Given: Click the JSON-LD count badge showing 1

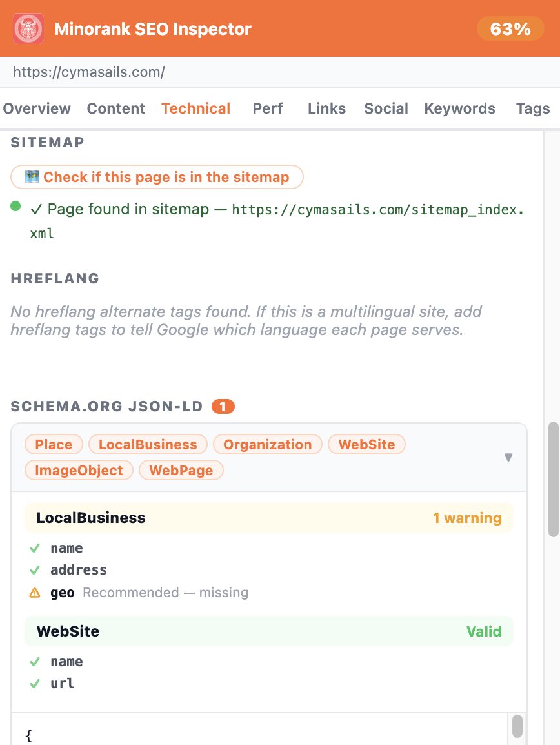Looking at the screenshot, I should [223, 407].
